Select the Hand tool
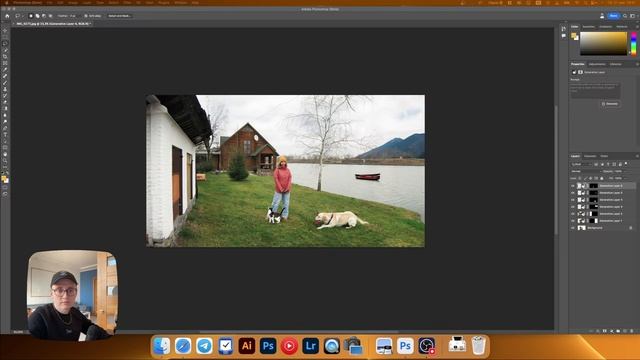 (x=5, y=154)
